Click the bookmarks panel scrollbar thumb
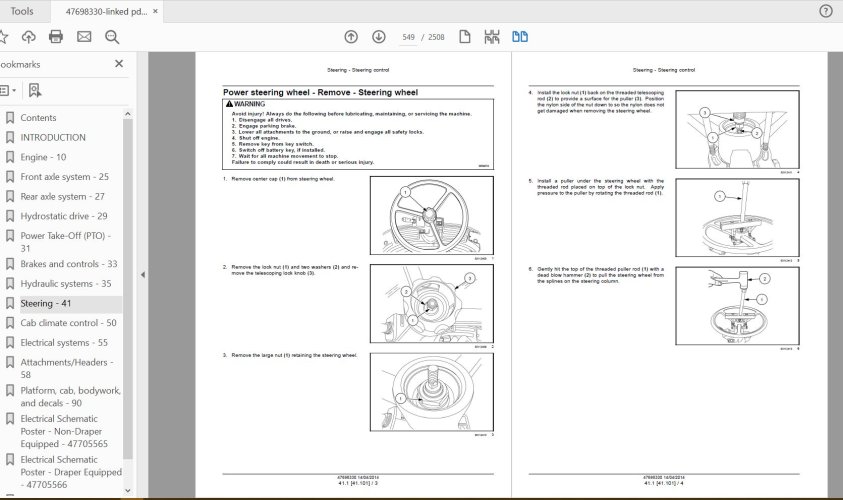The height and width of the screenshot is (500, 843). [127, 289]
